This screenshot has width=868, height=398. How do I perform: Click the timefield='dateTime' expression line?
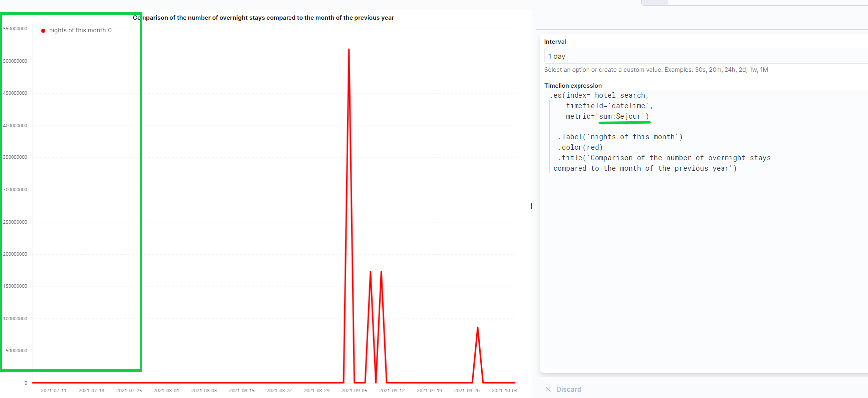(609, 106)
